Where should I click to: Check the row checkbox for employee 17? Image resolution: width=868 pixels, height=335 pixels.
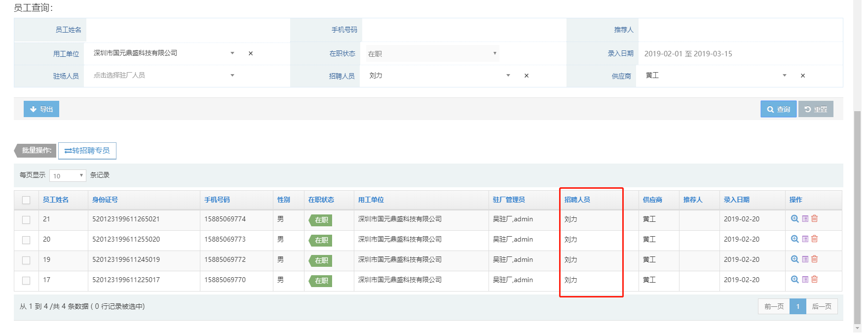26,281
